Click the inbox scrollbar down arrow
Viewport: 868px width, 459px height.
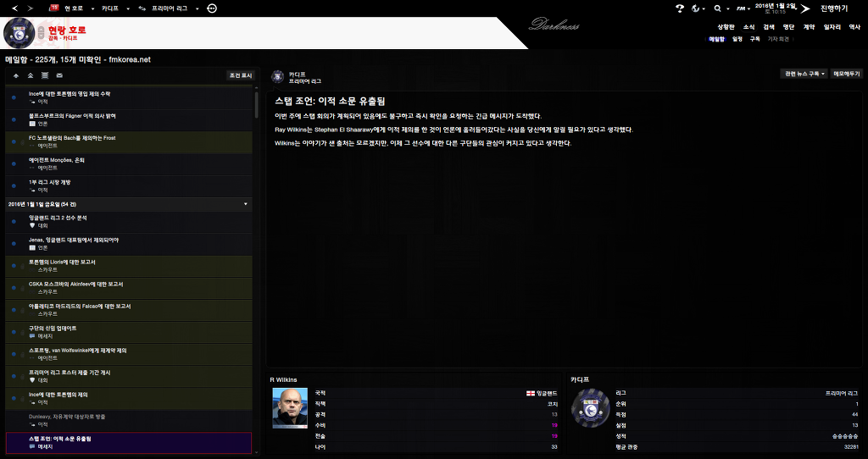click(x=256, y=453)
